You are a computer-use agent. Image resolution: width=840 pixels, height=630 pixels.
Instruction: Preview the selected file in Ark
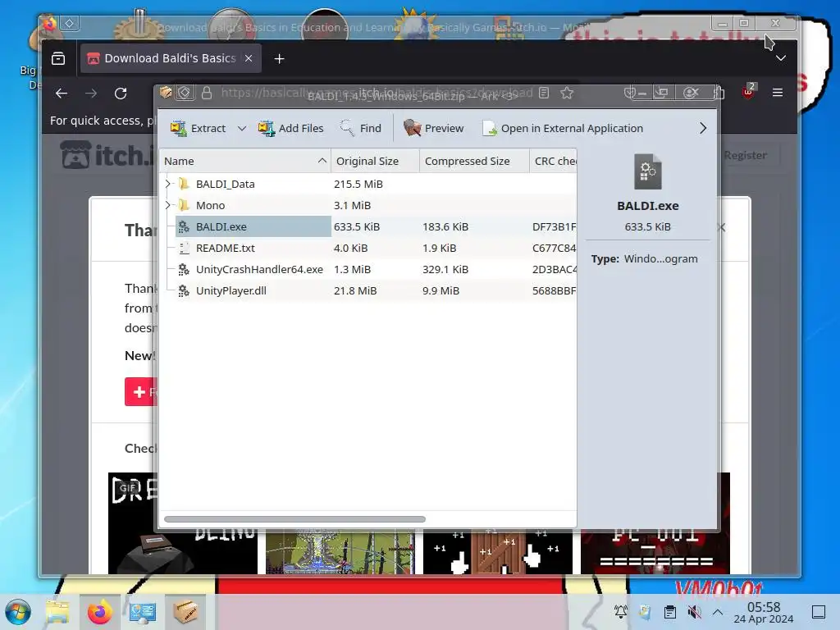pyautogui.click(x=433, y=129)
